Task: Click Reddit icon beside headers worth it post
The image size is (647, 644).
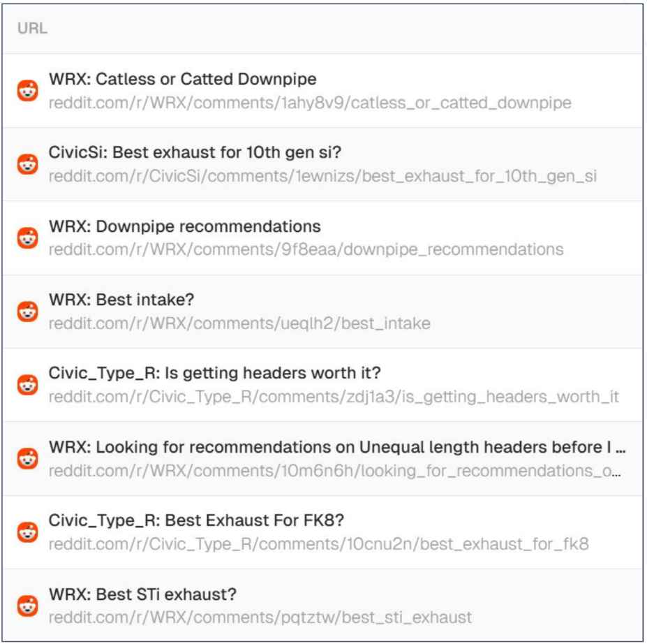Action: point(28,385)
